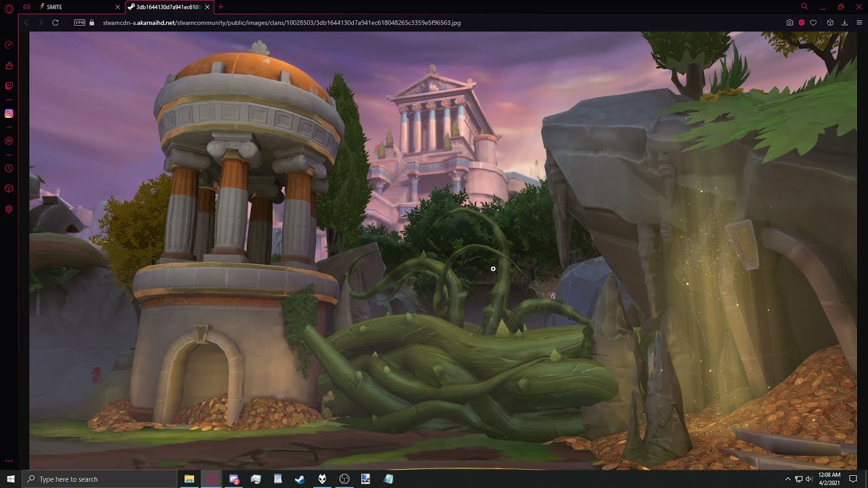Open Twitch panel in sidebar
The height and width of the screenshot is (488, 868).
9,86
